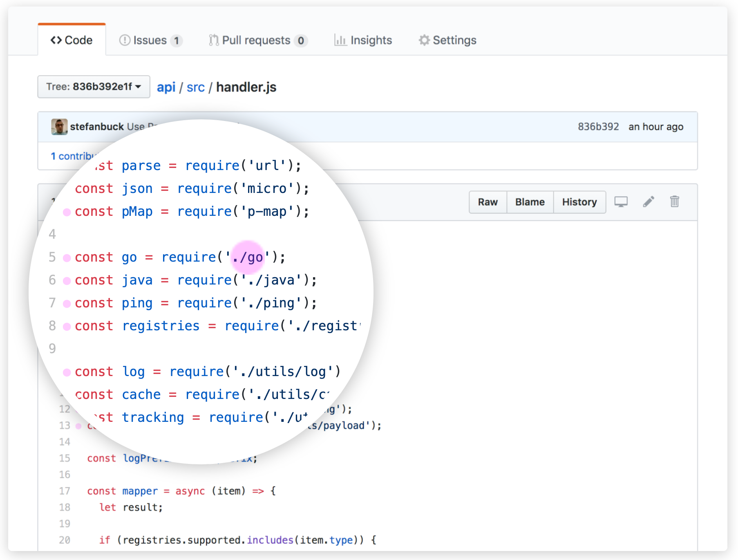Open the Code tab
The height and width of the screenshot is (560, 738).
click(x=72, y=40)
